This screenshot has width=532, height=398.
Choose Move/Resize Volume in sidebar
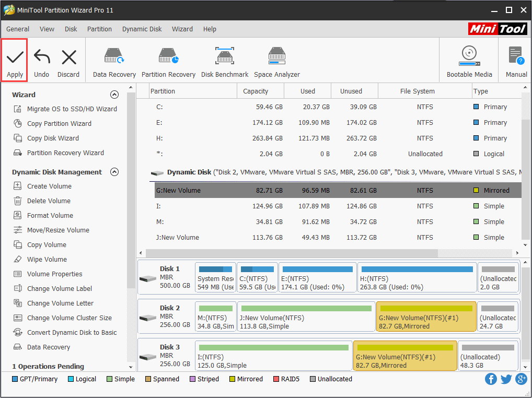point(51,230)
